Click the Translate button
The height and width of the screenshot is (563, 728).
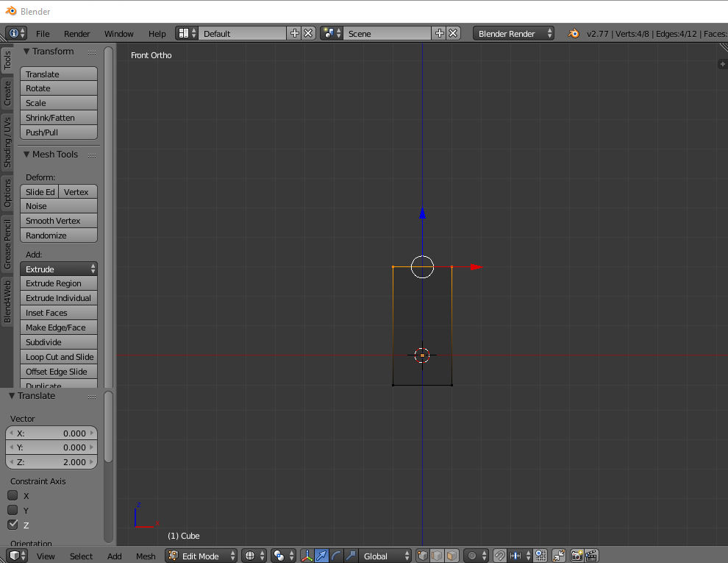pos(59,74)
